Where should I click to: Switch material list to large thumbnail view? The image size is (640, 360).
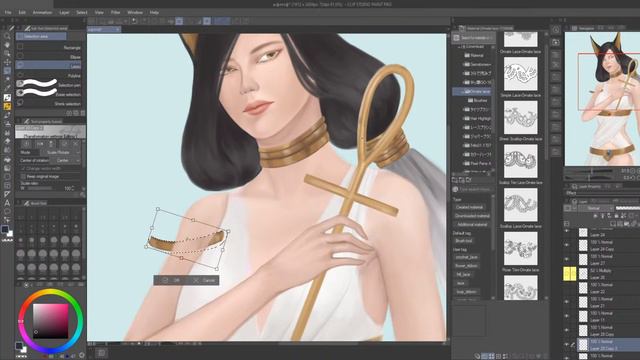(x=491, y=356)
